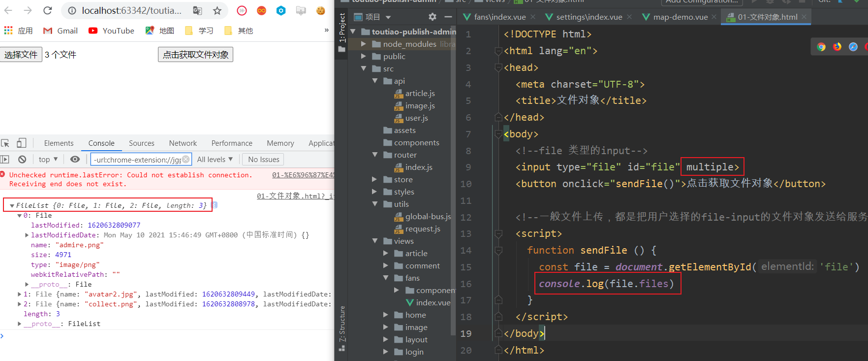Open the translate page icon in address bar
The height and width of the screenshot is (361, 868).
[197, 10]
